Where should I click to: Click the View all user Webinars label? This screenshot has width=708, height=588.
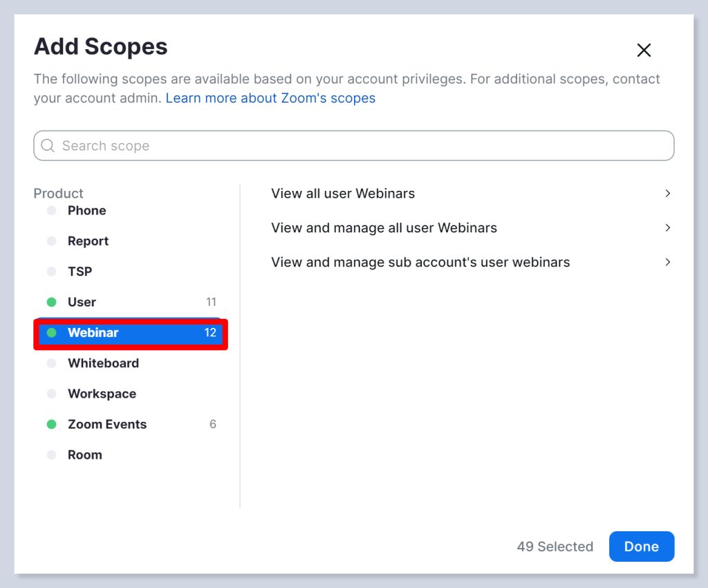[x=343, y=194]
